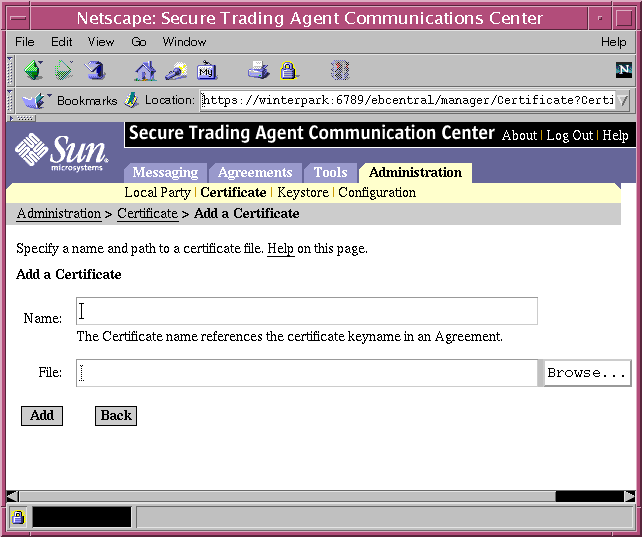Follow the Certificate breadcrumb link
The height and width of the screenshot is (537, 642).
147,214
